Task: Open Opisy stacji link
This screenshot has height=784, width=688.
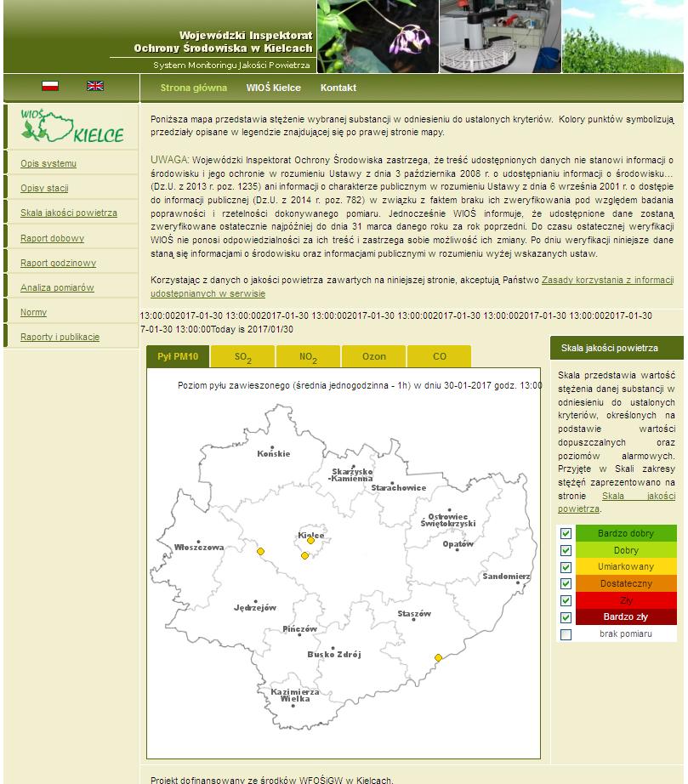Action: pos(44,188)
